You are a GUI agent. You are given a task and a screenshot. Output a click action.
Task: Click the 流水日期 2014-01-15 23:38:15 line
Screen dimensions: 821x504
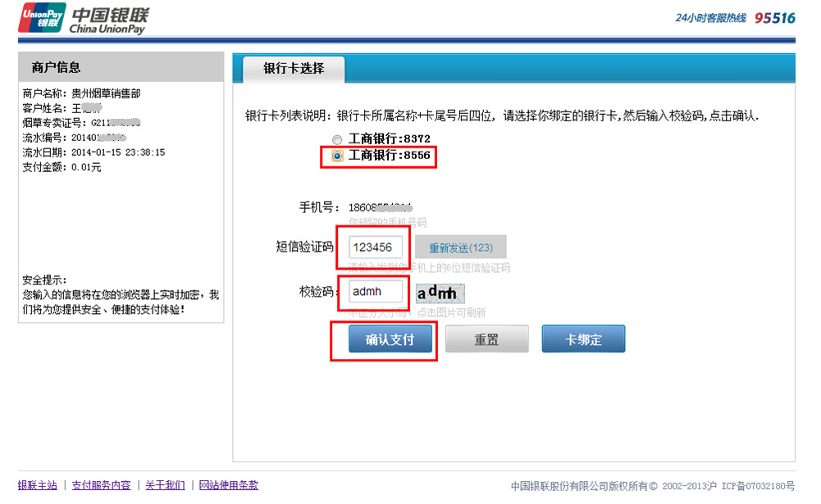tap(94, 152)
